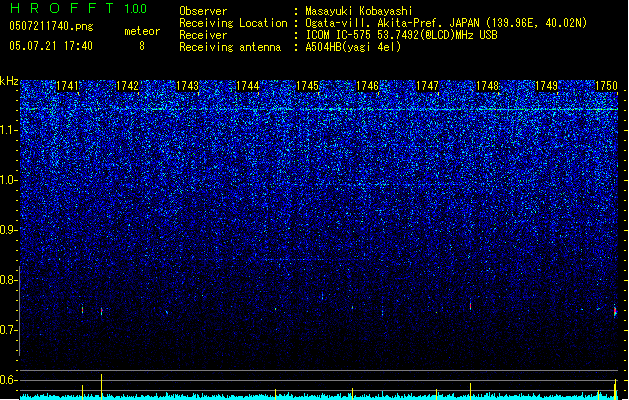629x400 pixels.
Task: Click the Observer label
Action: pyautogui.click(x=203, y=11)
